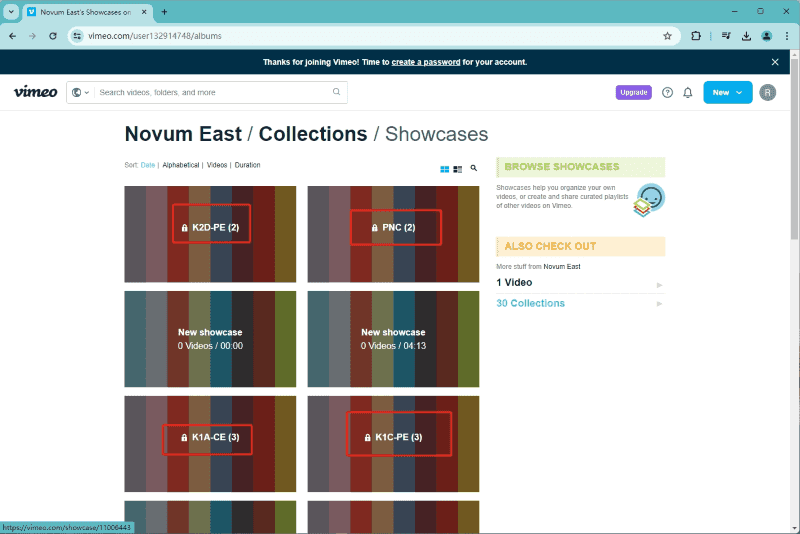Dismiss the create password banner

(x=775, y=62)
